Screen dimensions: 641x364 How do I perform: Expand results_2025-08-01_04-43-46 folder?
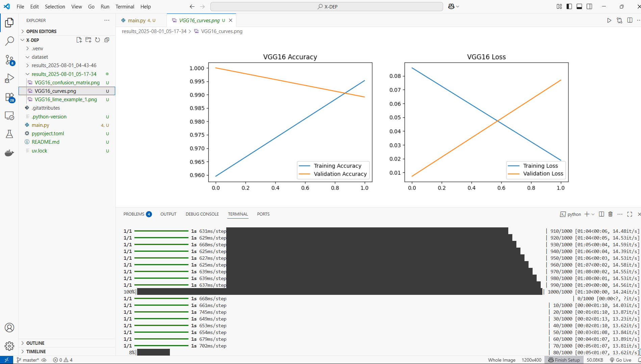pos(67,65)
